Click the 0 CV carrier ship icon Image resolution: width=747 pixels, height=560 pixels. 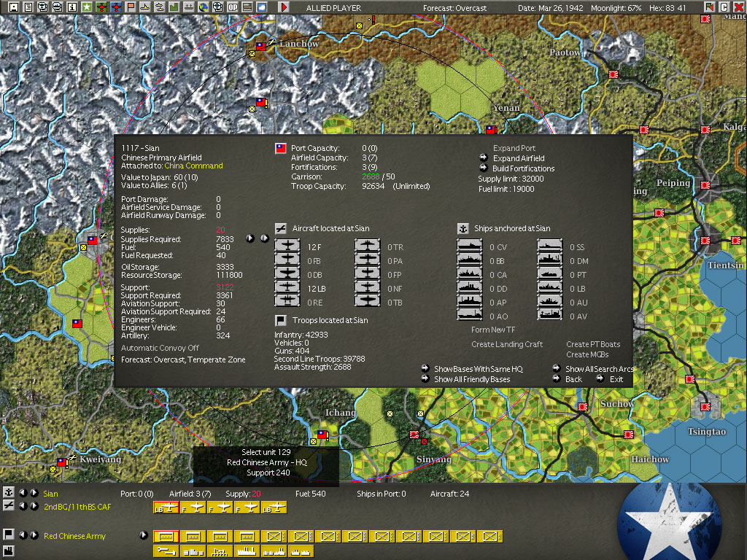pyautogui.click(x=469, y=246)
